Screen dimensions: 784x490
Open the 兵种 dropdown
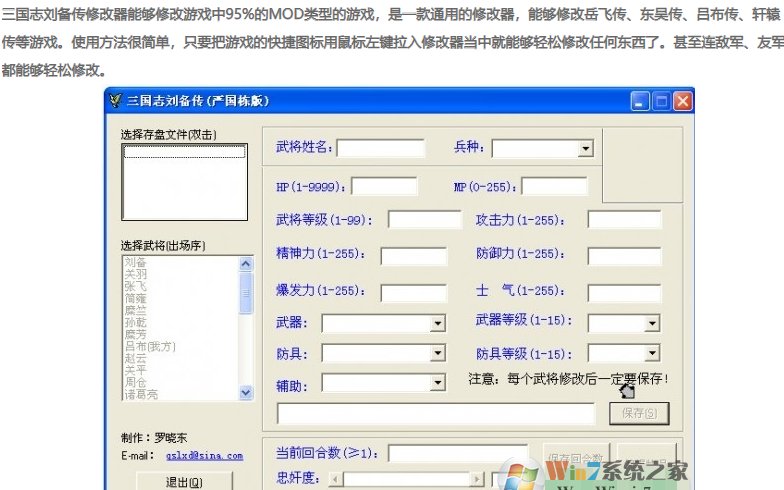tap(585, 148)
